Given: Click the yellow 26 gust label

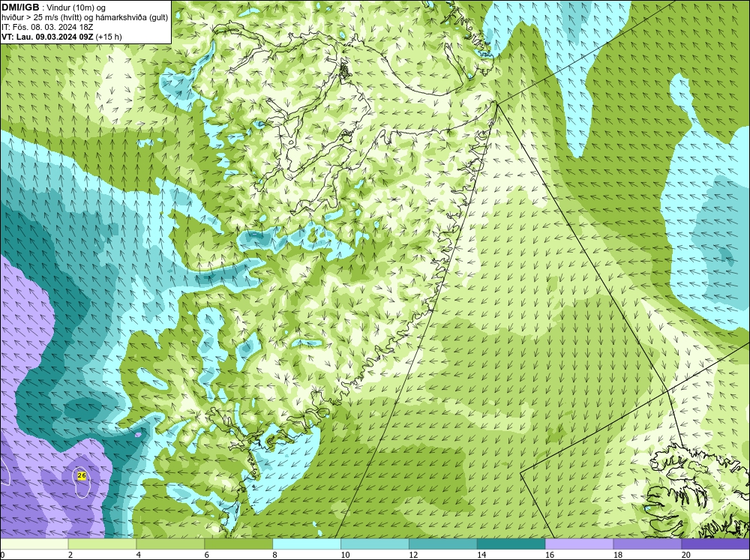Looking at the screenshot, I should [81, 475].
